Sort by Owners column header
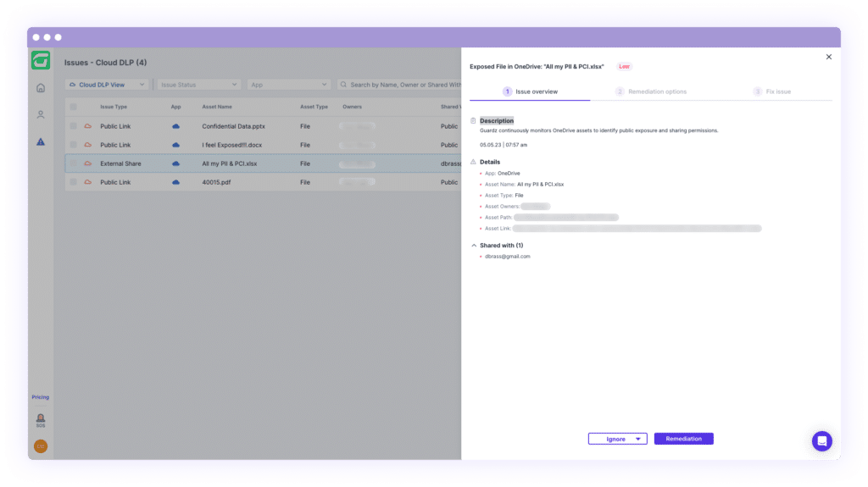868x487 pixels. tap(352, 107)
